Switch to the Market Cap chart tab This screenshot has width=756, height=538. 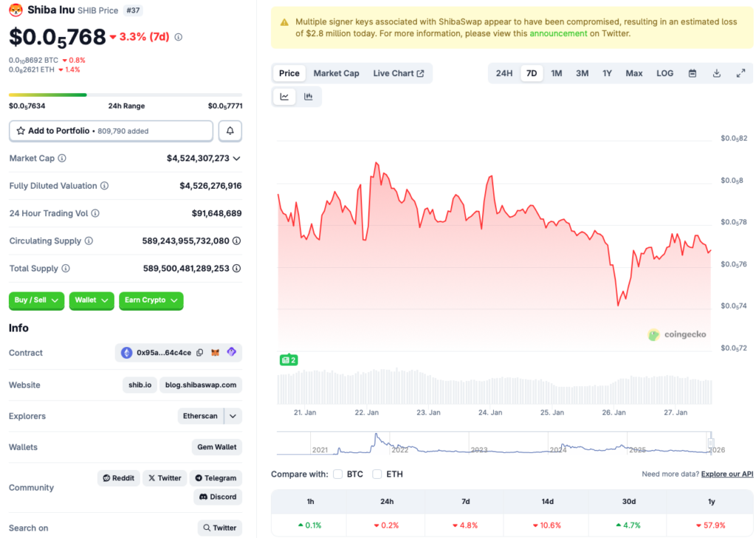[x=336, y=73]
